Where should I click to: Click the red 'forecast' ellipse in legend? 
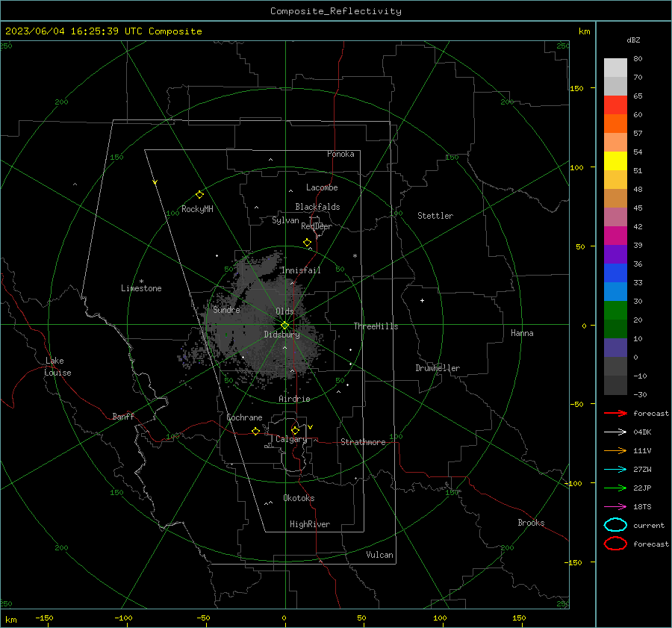click(615, 544)
